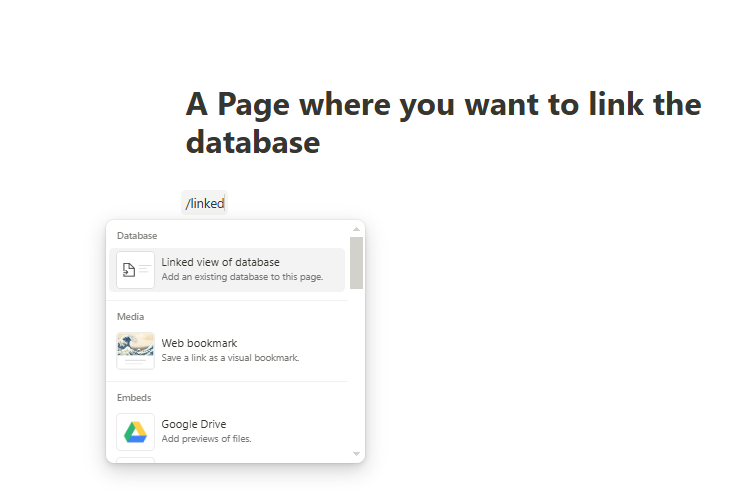Click the scroll up arrow in menu
This screenshot has height=491, width=752.
(356, 229)
